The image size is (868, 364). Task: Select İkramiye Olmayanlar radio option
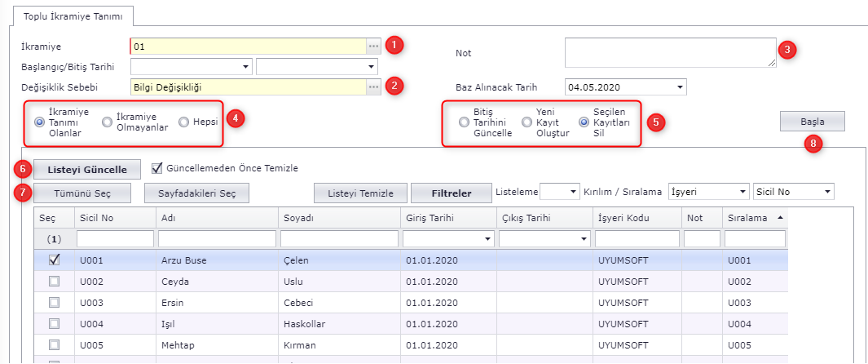click(108, 122)
